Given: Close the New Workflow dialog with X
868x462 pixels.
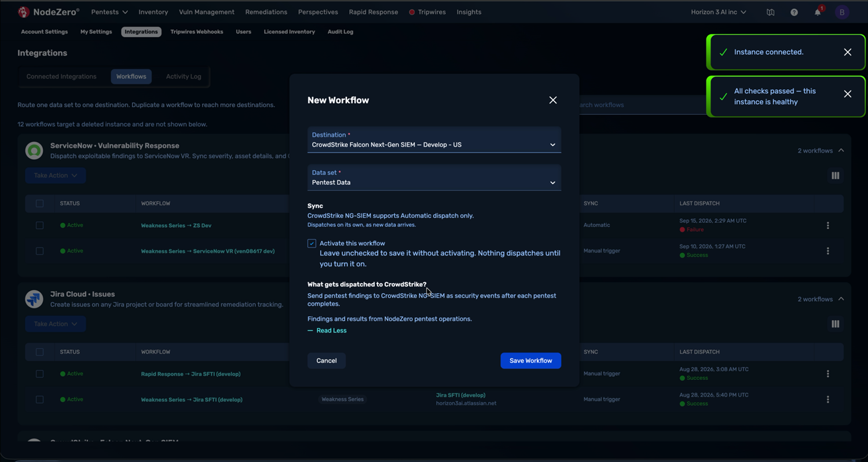Looking at the screenshot, I should pos(553,100).
